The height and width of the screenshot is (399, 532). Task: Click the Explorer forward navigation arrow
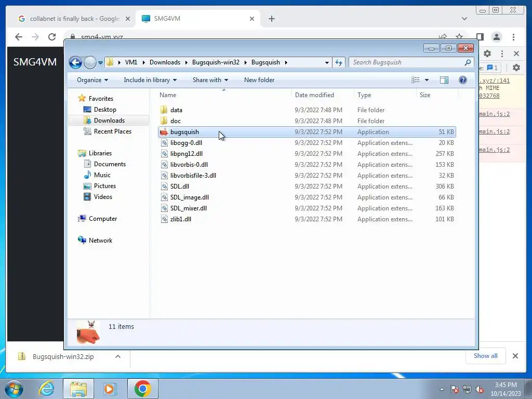90,62
